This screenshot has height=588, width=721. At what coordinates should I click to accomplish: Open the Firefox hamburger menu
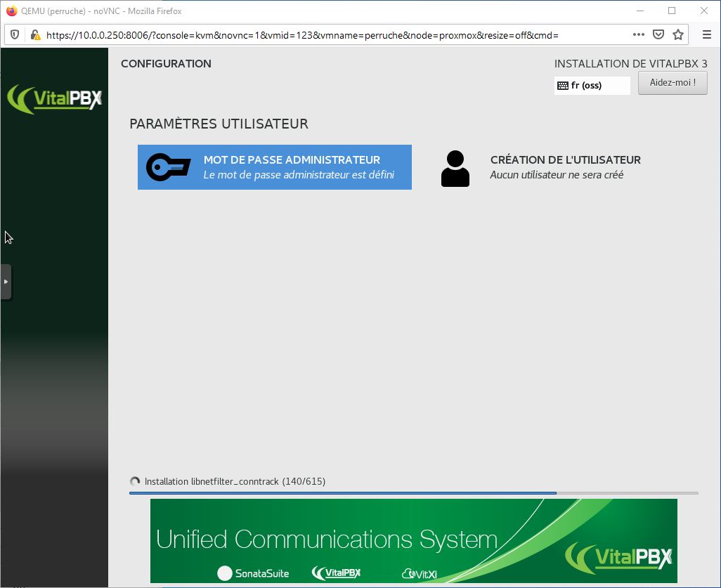707,34
